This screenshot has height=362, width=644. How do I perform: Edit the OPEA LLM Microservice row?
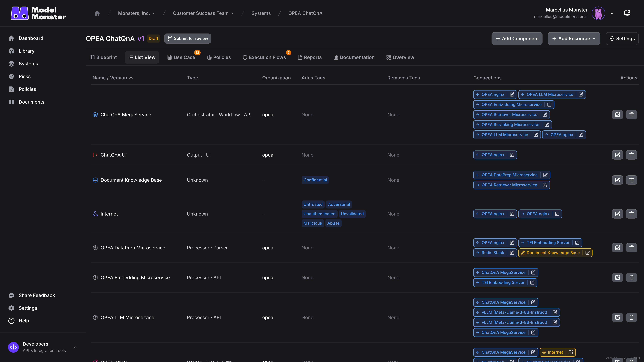click(617, 318)
